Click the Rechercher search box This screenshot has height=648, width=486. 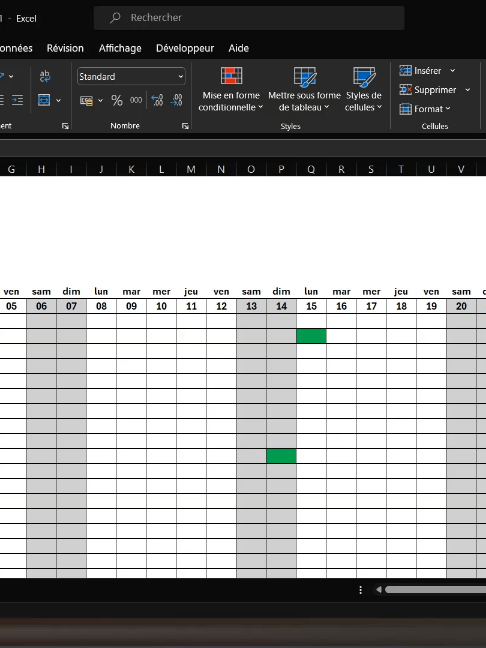click(x=249, y=18)
